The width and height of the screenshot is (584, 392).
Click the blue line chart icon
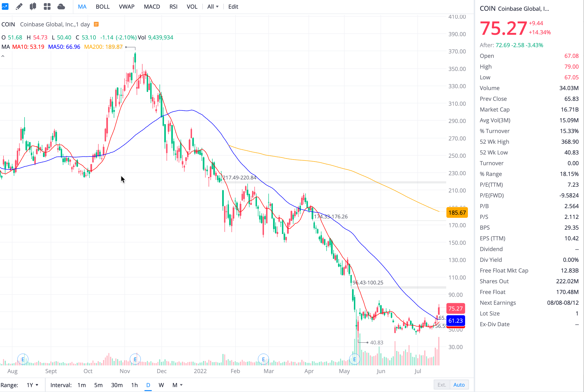pyautogui.click(x=5, y=7)
